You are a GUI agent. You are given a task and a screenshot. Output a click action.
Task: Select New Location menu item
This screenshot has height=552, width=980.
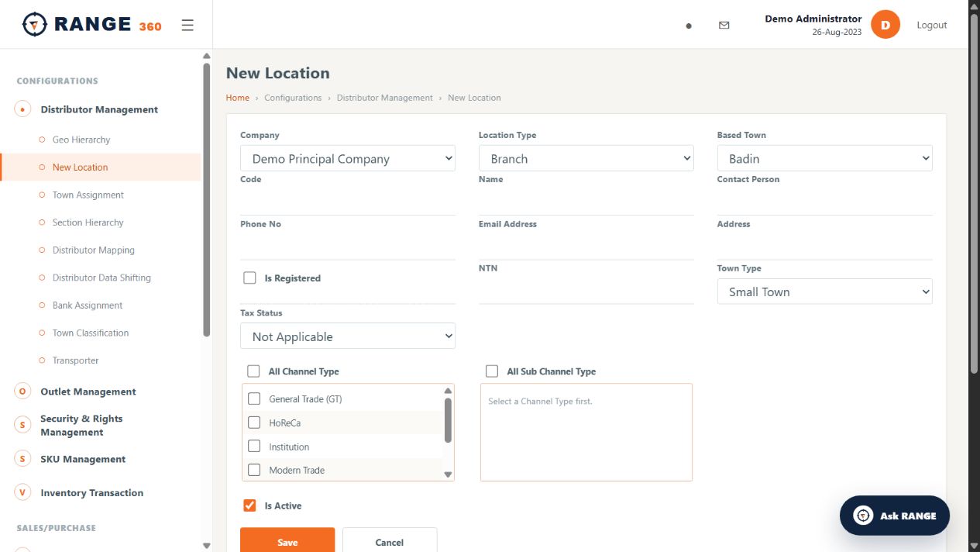click(x=81, y=167)
